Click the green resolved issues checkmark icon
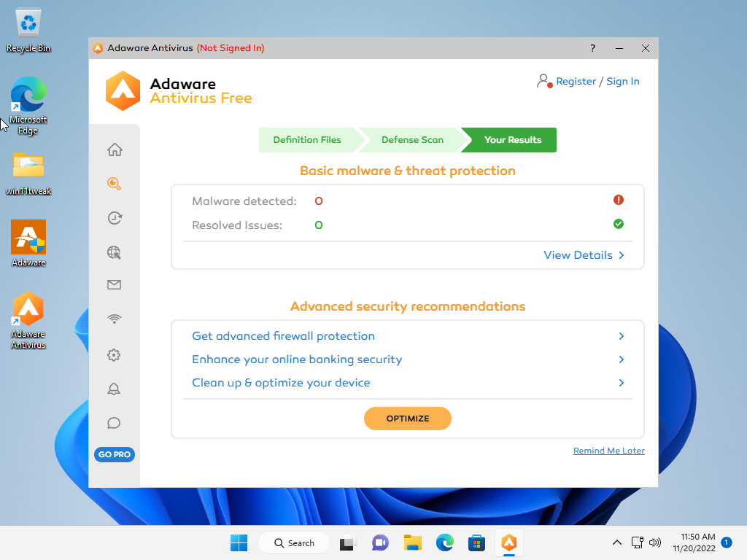The height and width of the screenshot is (560, 747). pyautogui.click(x=619, y=224)
